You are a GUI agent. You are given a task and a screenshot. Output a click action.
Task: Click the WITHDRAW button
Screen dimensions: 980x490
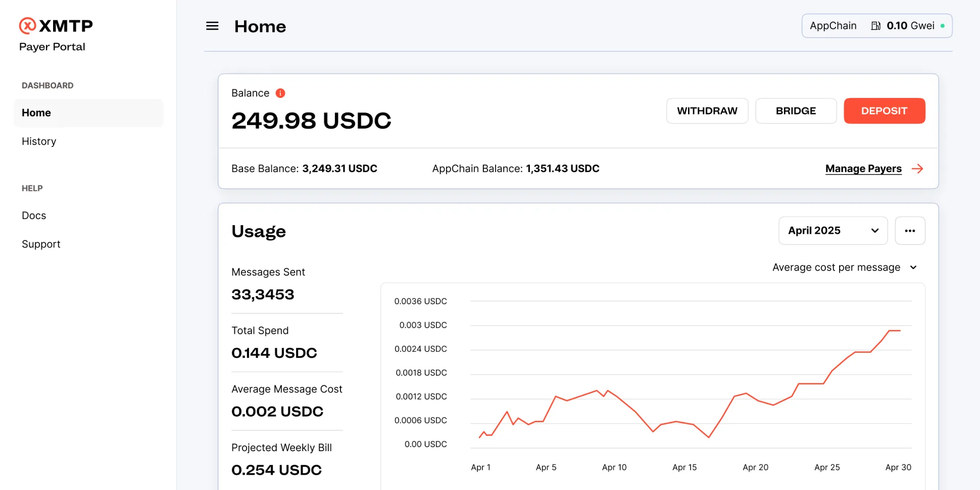point(707,111)
